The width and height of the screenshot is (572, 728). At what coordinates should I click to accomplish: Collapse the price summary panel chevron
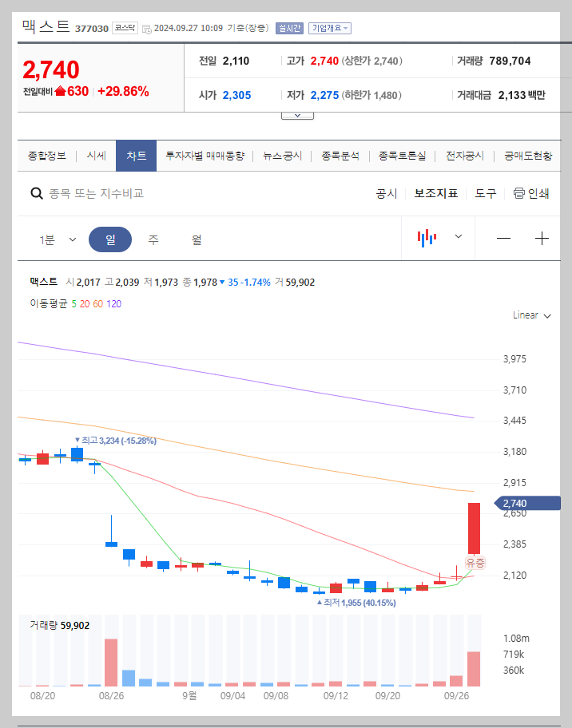(x=297, y=115)
